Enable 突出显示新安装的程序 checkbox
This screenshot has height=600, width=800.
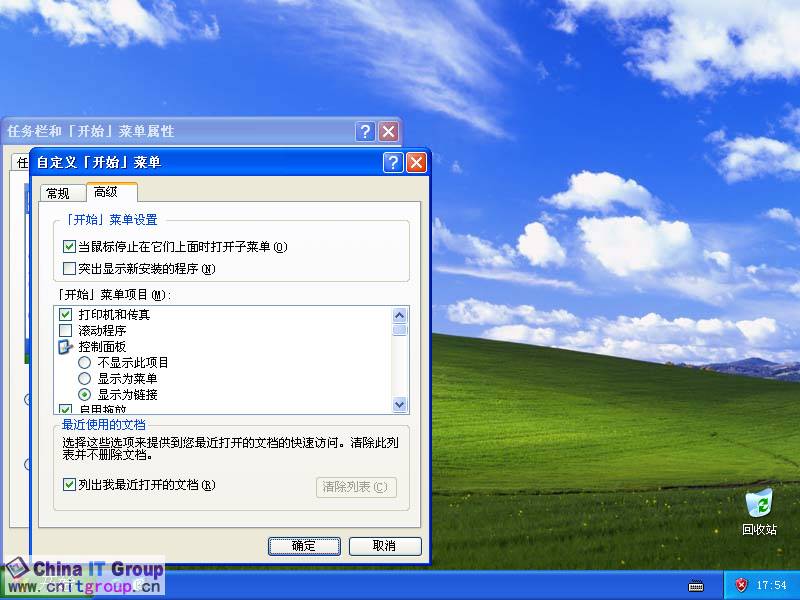(x=69, y=268)
